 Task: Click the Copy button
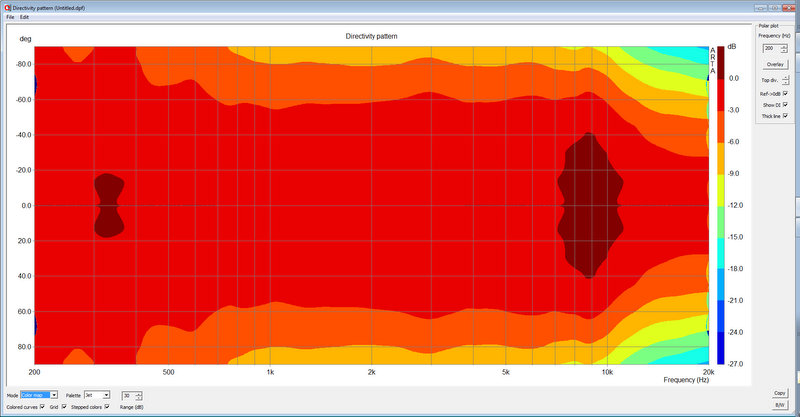click(x=780, y=394)
